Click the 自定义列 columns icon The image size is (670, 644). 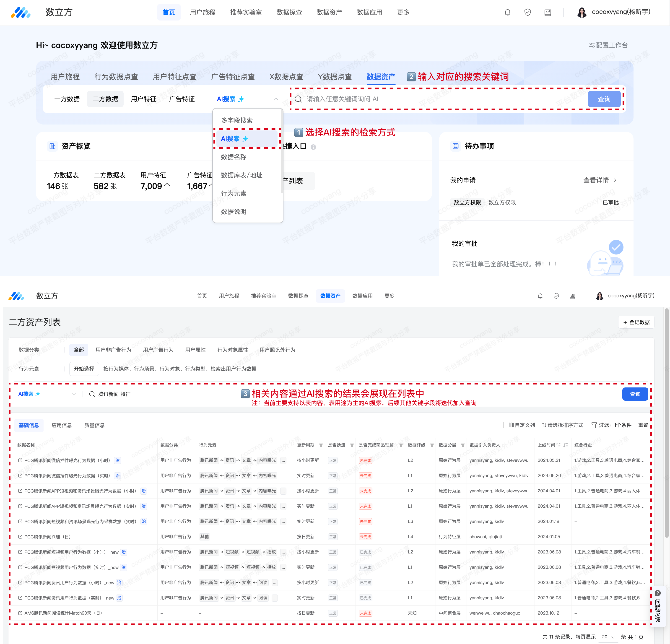pos(511,425)
